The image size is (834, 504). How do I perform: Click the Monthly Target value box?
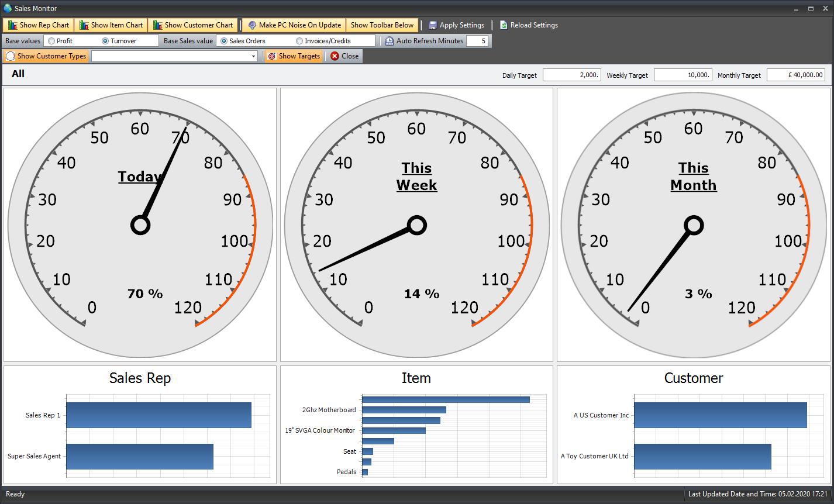point(796,75)
